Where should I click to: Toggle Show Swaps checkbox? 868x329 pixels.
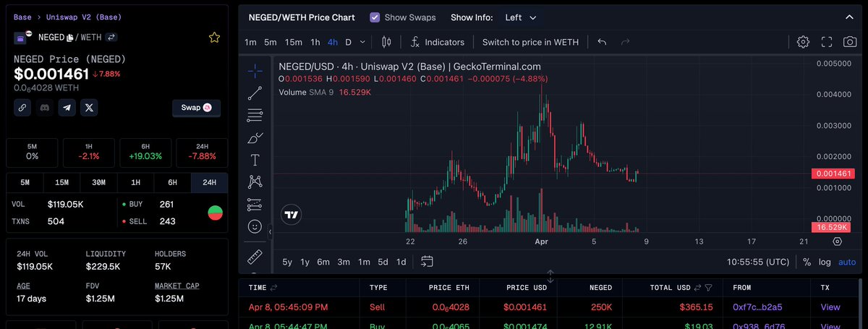click(x=375, y=17)
